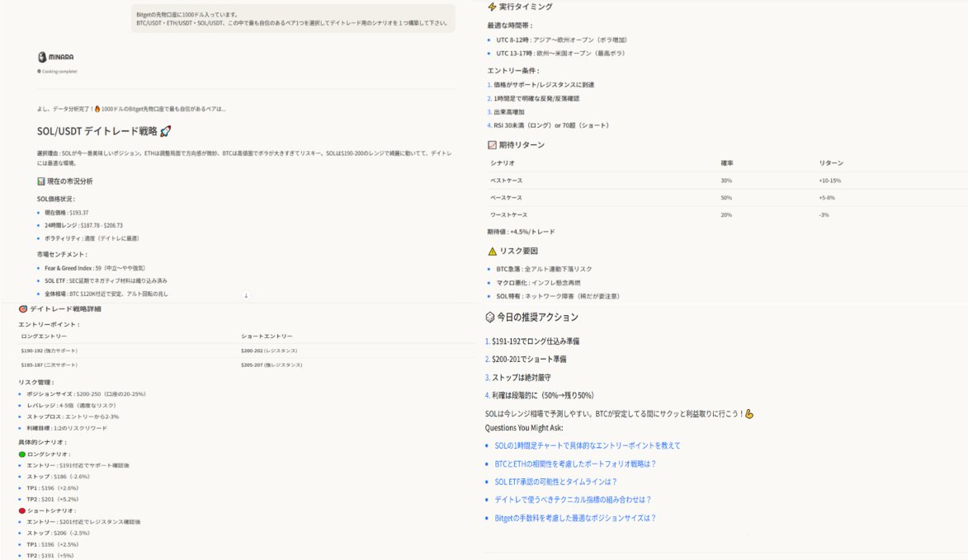The height and width of the screenshot is (560, 968).
Task: Click the UTC 8-12時 time window line
Action: point(562,40)
